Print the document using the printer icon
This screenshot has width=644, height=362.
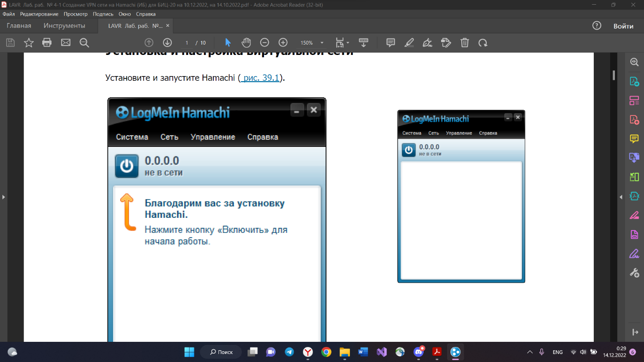(x=47, y=43)
